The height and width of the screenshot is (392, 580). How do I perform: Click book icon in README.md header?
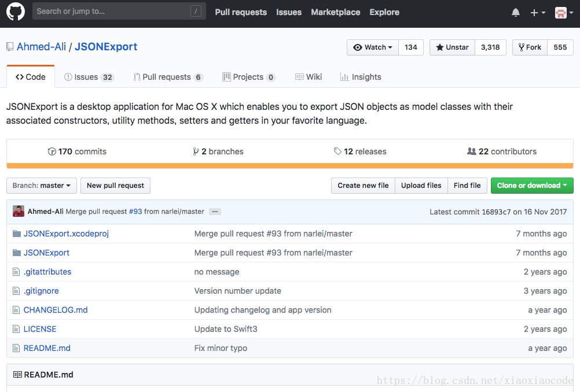pos(17,375)
